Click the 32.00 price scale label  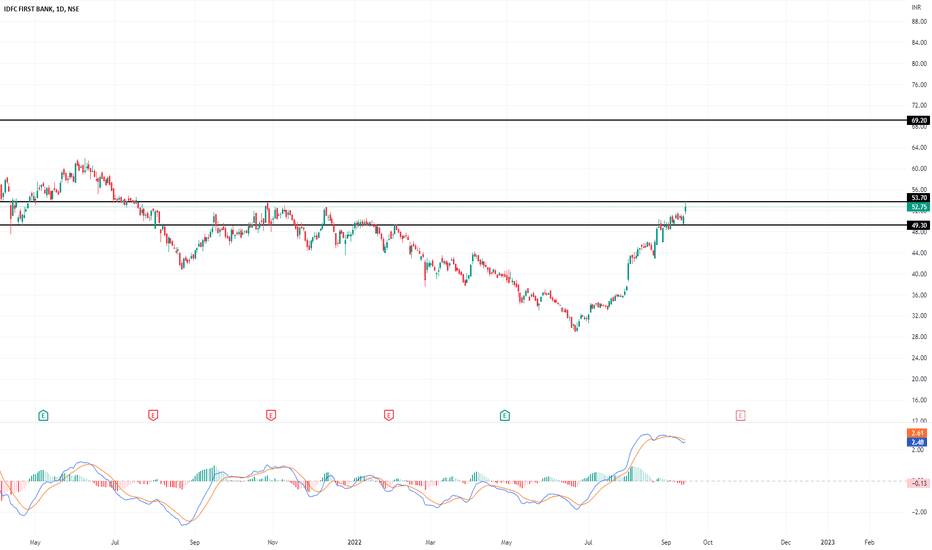919,316
